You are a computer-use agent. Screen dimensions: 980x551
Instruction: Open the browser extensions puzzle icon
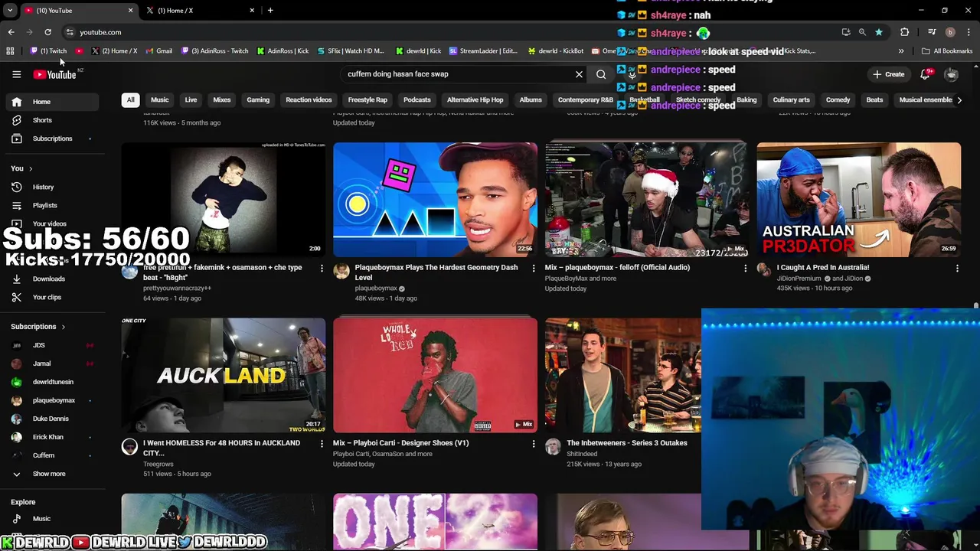click(x=904, y=32)
